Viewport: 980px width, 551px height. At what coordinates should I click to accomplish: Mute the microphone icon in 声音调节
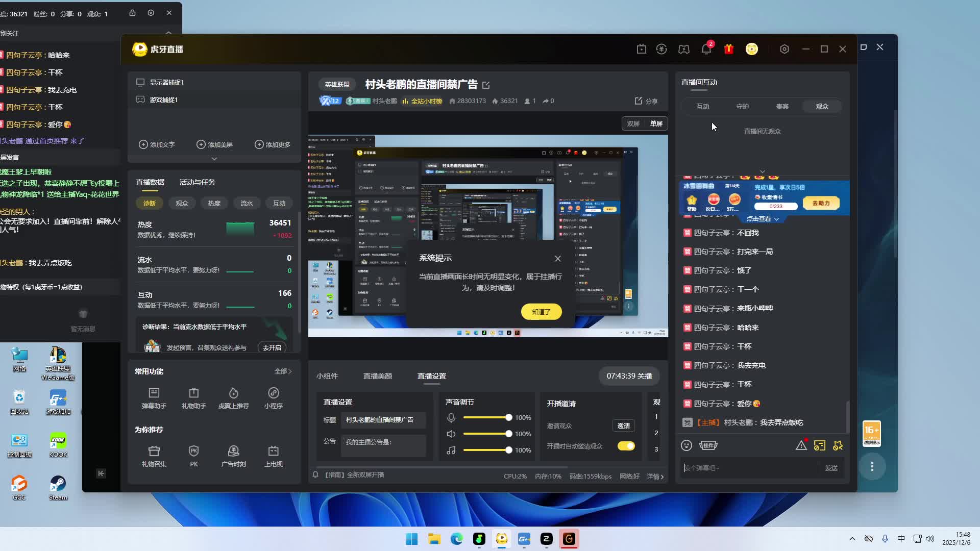point(451,418)
